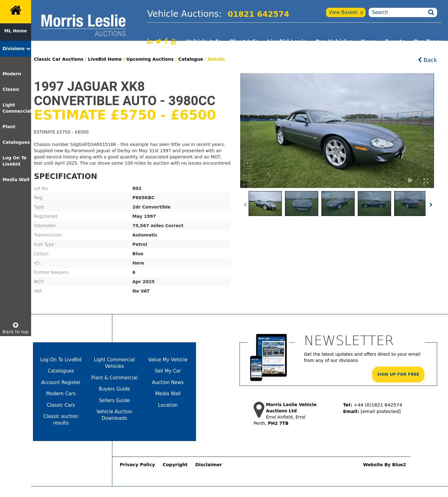The image size is (448, 497).
Task: Open footer Log On To LiveBid link
Action: tap(61, 360)
